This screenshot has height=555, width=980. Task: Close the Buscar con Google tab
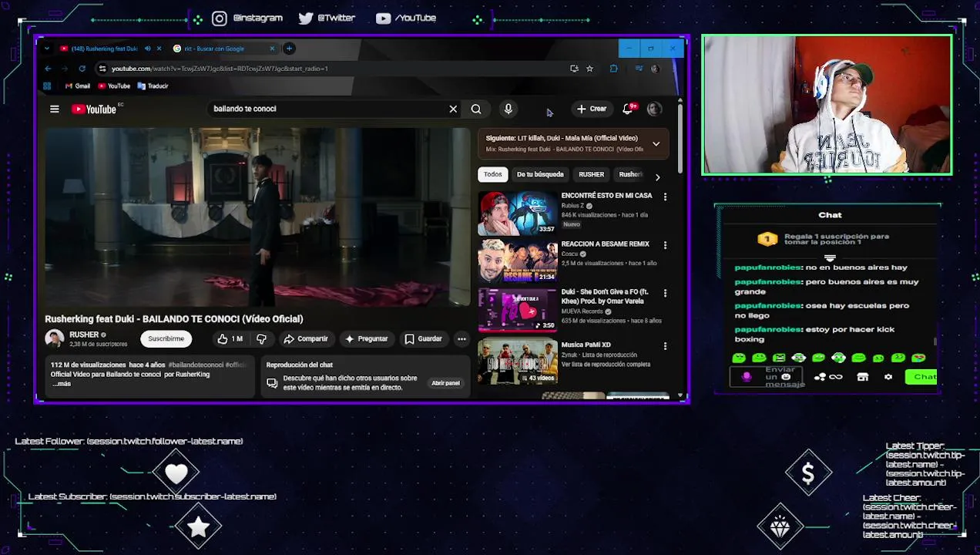pos(272,49)
